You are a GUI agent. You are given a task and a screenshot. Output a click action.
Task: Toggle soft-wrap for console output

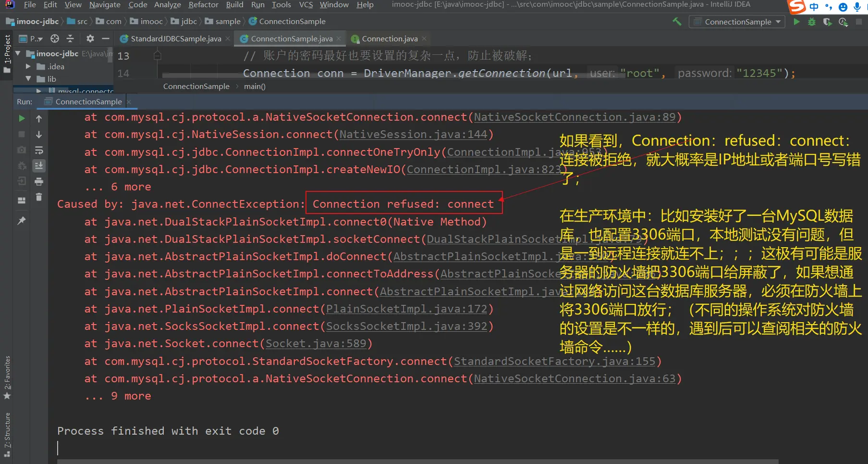click(x=39, y=150)
